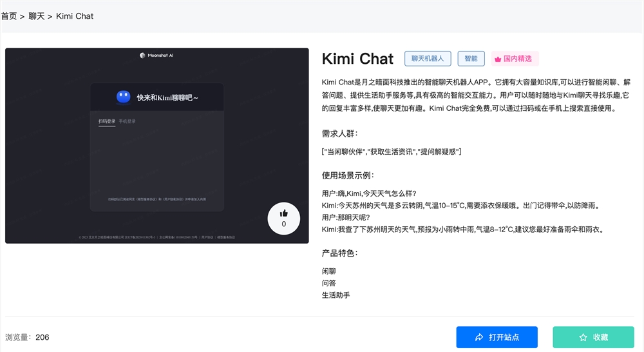644x352 pixels.
Task: Click the 浏览量 206 counter
Action: [x=27, y=337]
